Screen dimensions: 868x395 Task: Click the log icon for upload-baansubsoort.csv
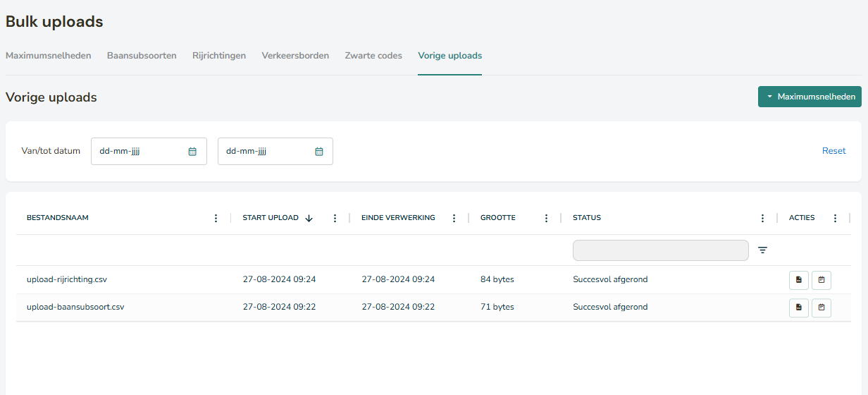tap(821, 308)
